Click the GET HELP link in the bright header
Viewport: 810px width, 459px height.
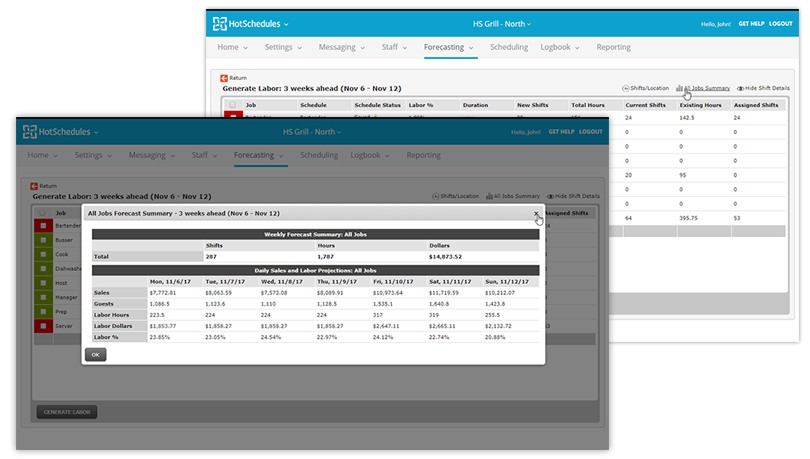coord(751,24)
